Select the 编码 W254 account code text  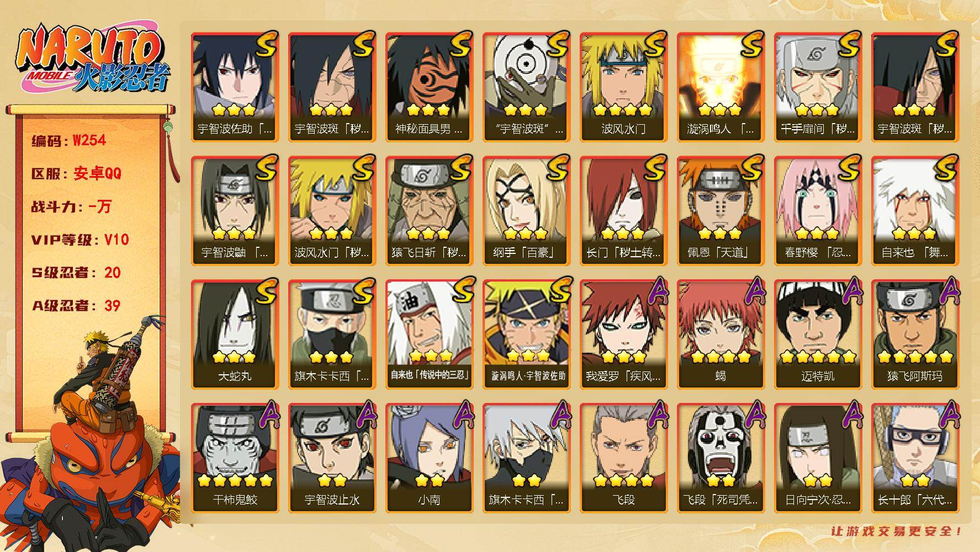pos(69,141)
